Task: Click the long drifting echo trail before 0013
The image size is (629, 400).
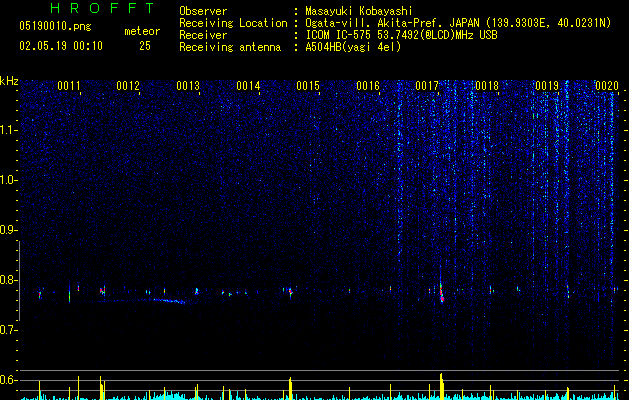Action: pyautogui.click(x=168, y=301)
